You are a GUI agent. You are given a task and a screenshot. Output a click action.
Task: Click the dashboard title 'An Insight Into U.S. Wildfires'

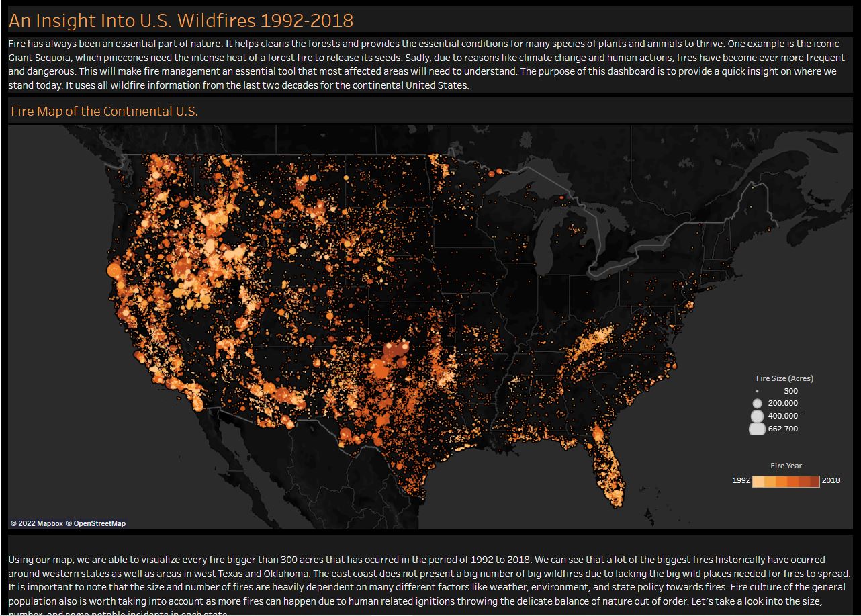tap(181, 21)
